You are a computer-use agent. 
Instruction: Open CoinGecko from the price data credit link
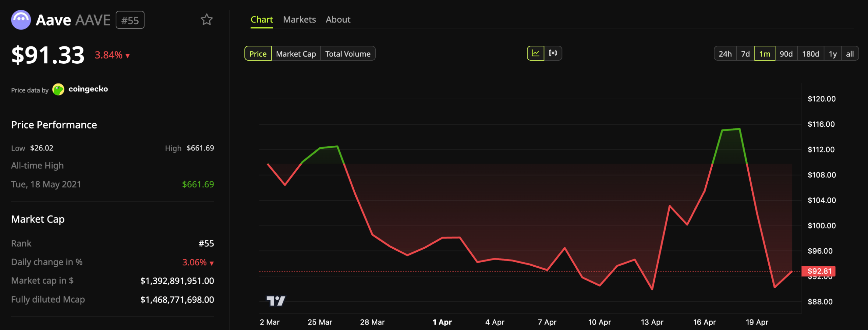tap(88, 89)
